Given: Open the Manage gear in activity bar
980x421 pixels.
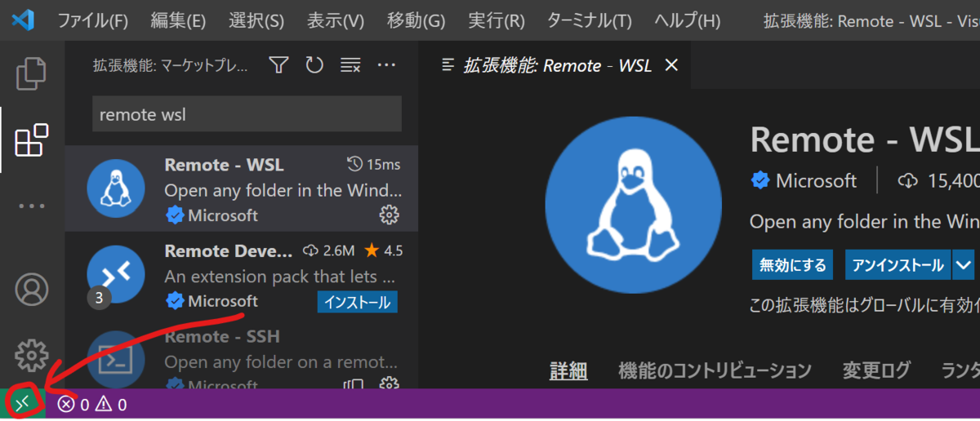Looking at the screenshot, I should tap(32, 355).
